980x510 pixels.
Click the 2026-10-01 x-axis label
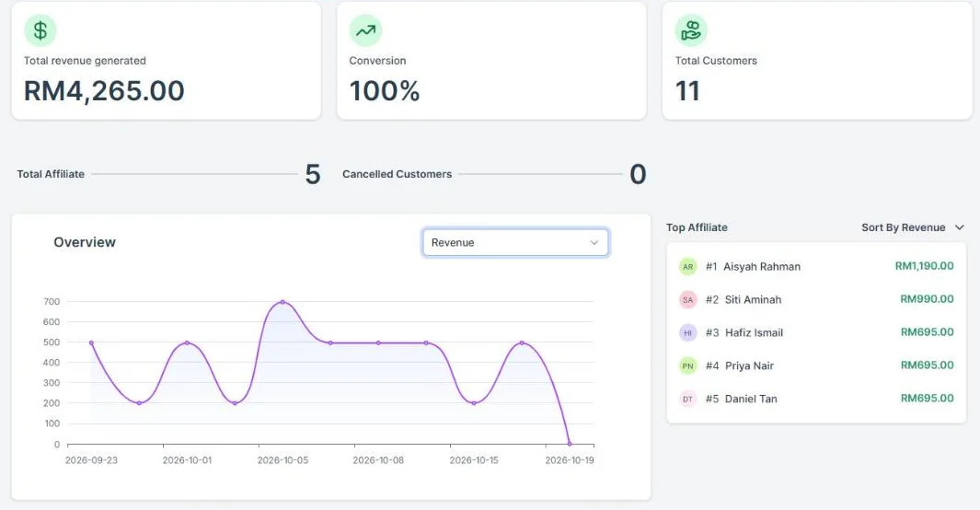[x=187, y=460]
